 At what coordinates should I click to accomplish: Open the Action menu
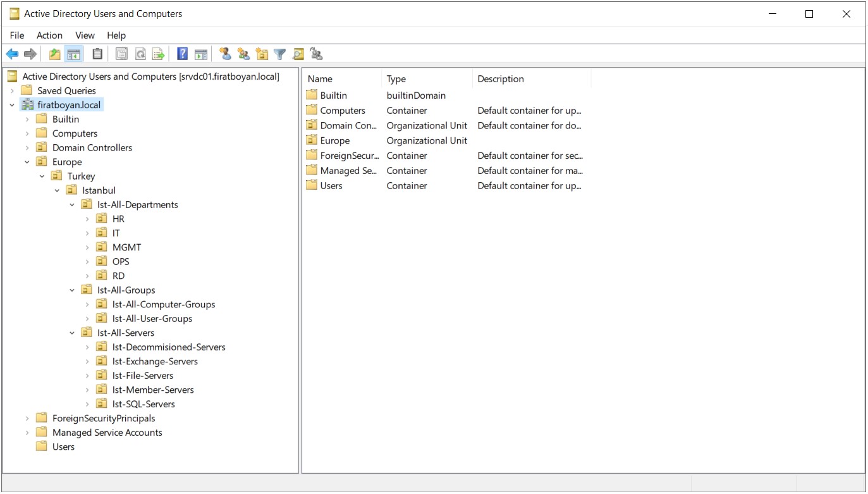(x=49, y=35)
